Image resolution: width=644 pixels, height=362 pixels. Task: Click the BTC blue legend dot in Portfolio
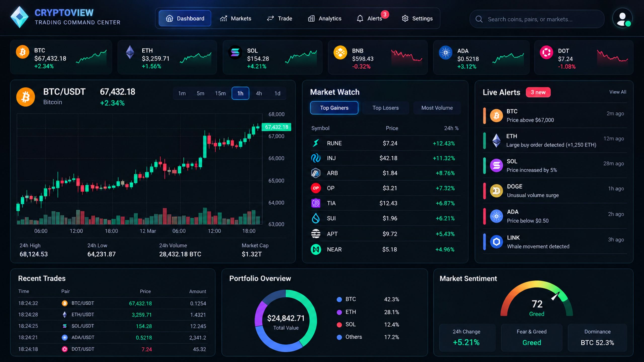[339, 299]
